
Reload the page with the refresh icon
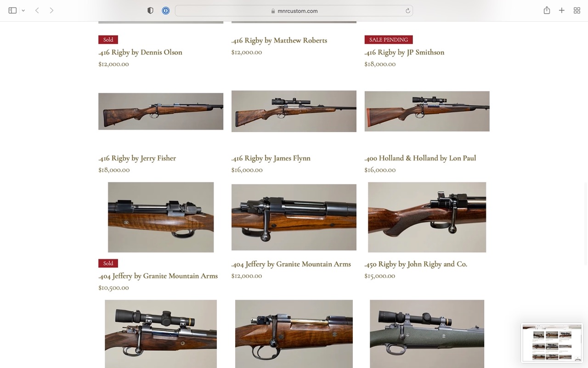point(407,11)
